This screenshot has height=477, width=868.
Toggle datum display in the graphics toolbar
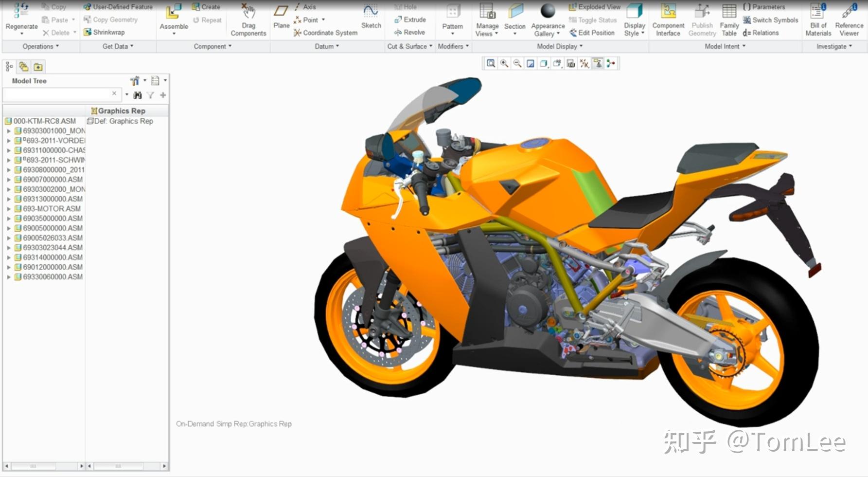coord(584,63)
